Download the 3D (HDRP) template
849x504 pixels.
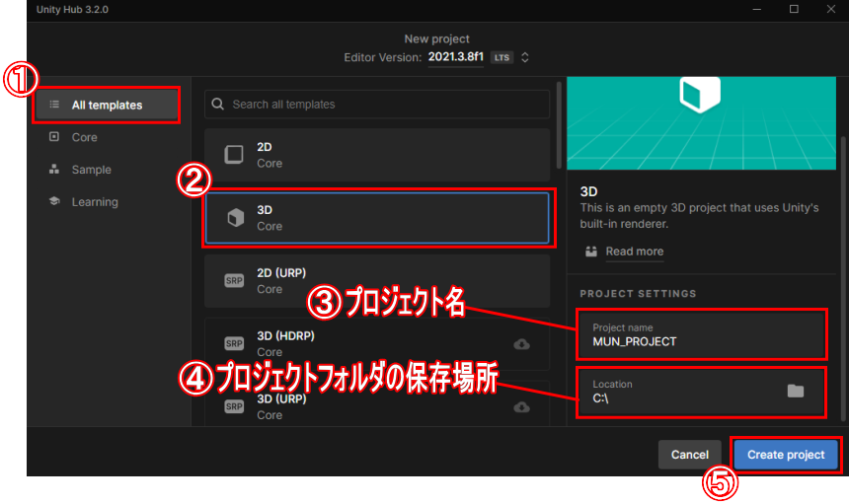(x=521, y=344)
